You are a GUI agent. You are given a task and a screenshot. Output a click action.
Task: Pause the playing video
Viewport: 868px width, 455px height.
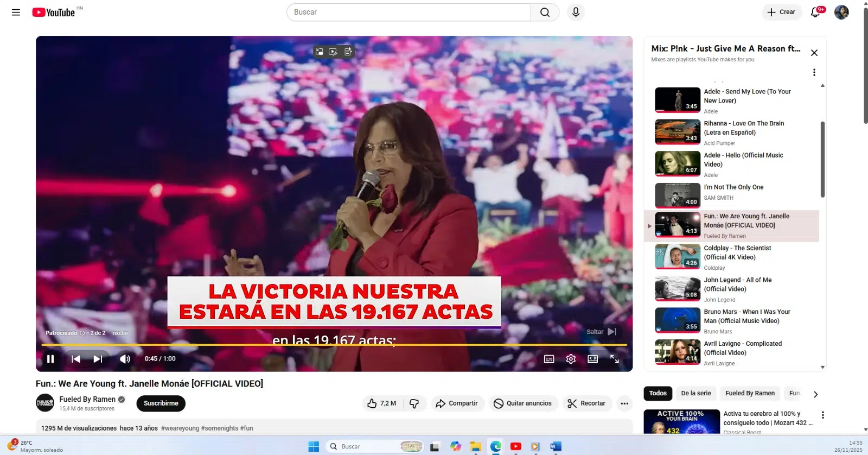coord(50,359)
